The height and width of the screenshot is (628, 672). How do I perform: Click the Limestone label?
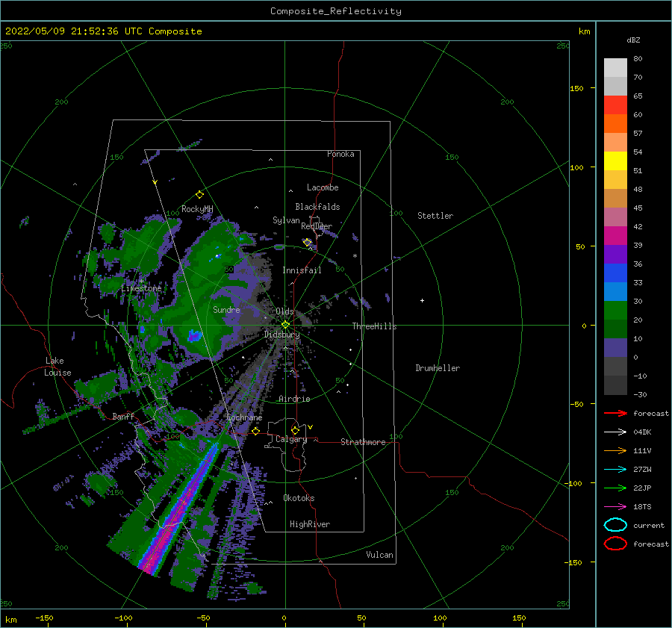tap(141, 288)
